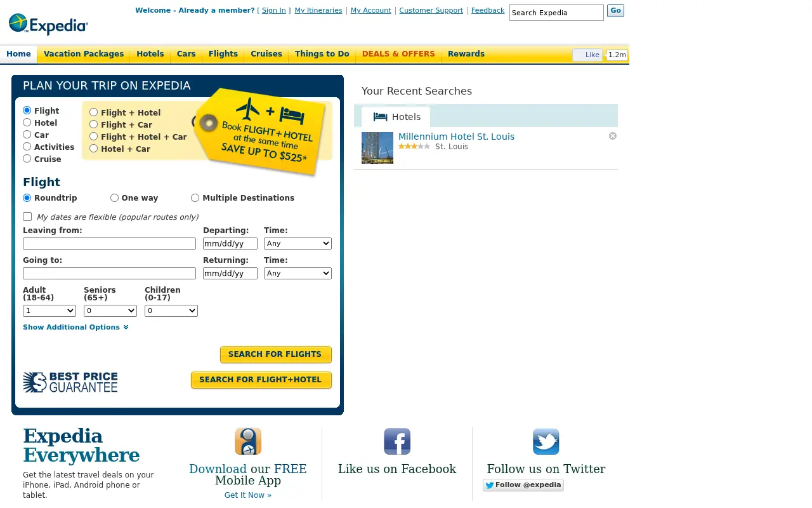Click the Go search button

coord(615,11)
